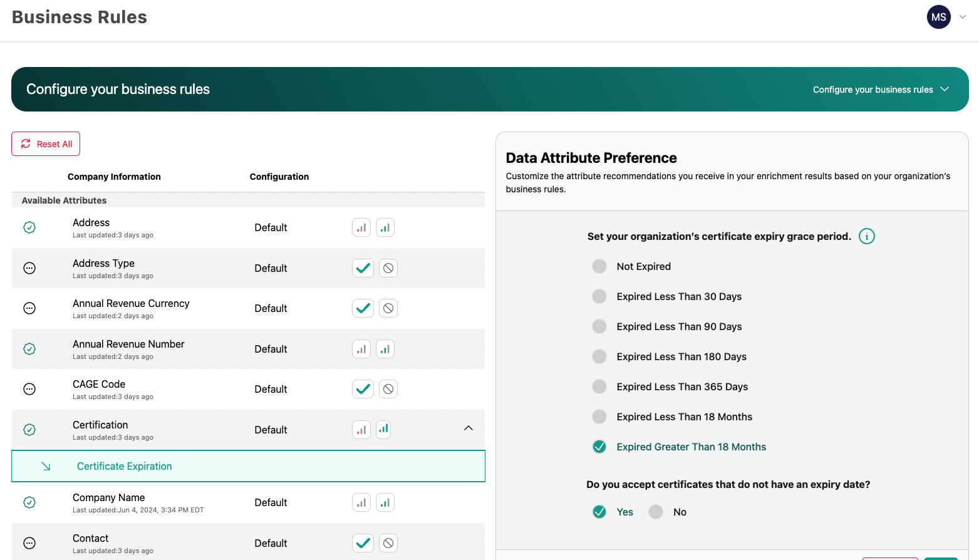The image size is (979, 560).
Task: Click the Company Information column header
Action: tap(114, 177)
